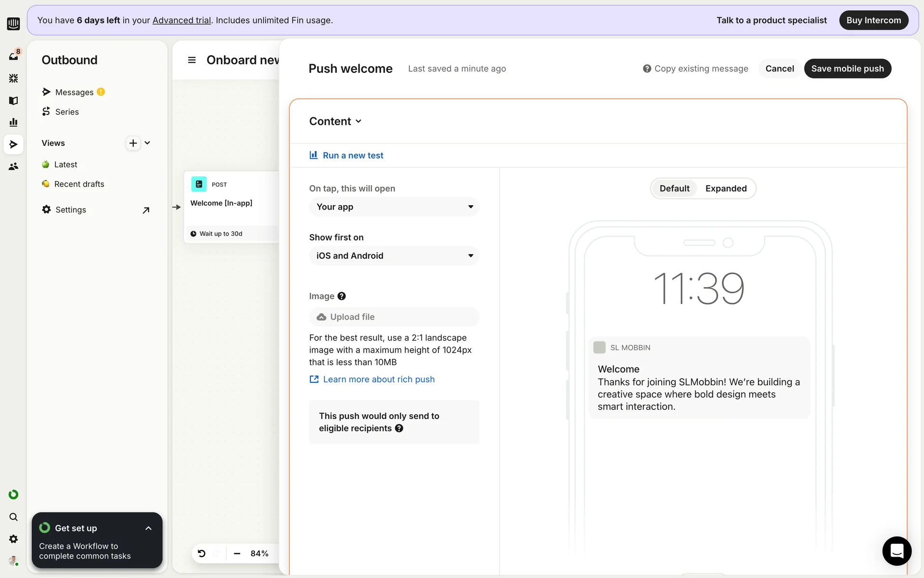Open the Contacts people icon

(x=13, y=167)
